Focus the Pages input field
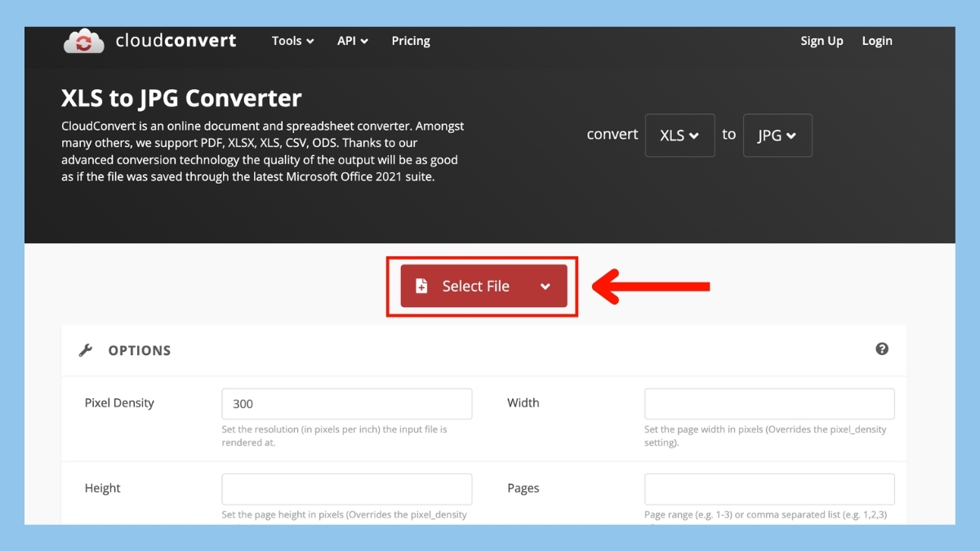This screenshot has width=980, height=551. (769, 489)
